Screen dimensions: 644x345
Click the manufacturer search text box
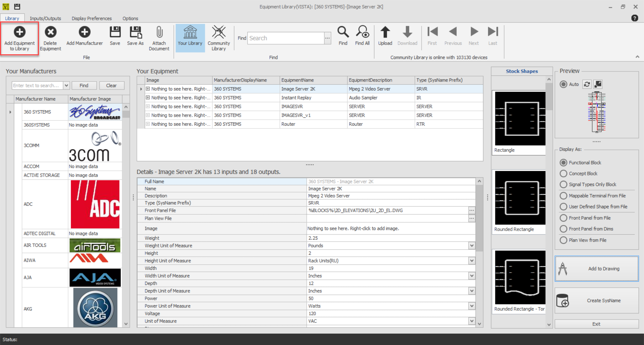[x=38, y=85]
